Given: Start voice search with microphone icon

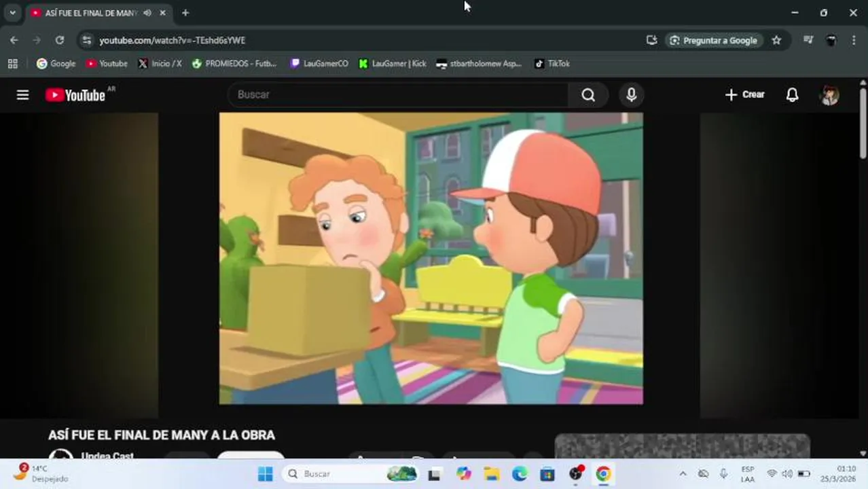Looking at the screenshot, I should tap(631, 95).
